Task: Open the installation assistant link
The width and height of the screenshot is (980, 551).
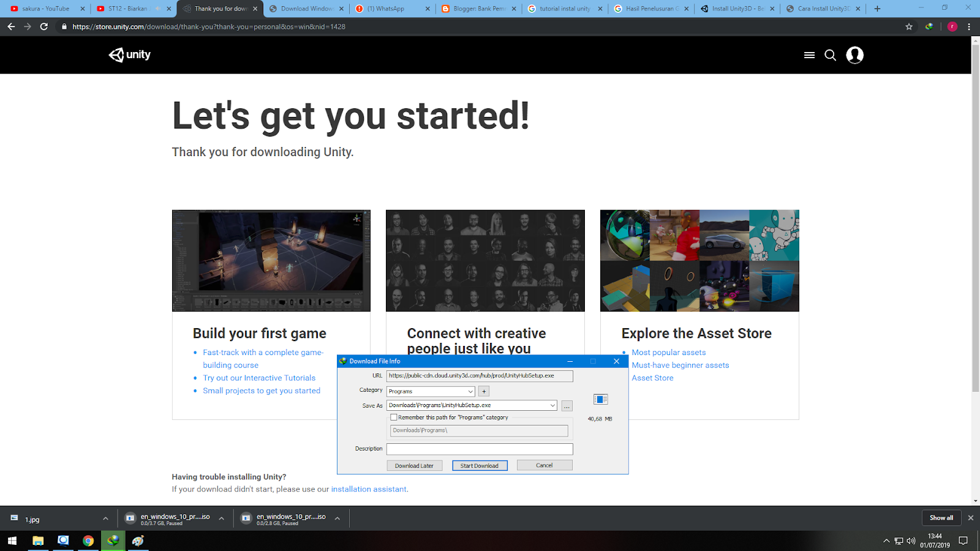Action: tap(368, 489)
